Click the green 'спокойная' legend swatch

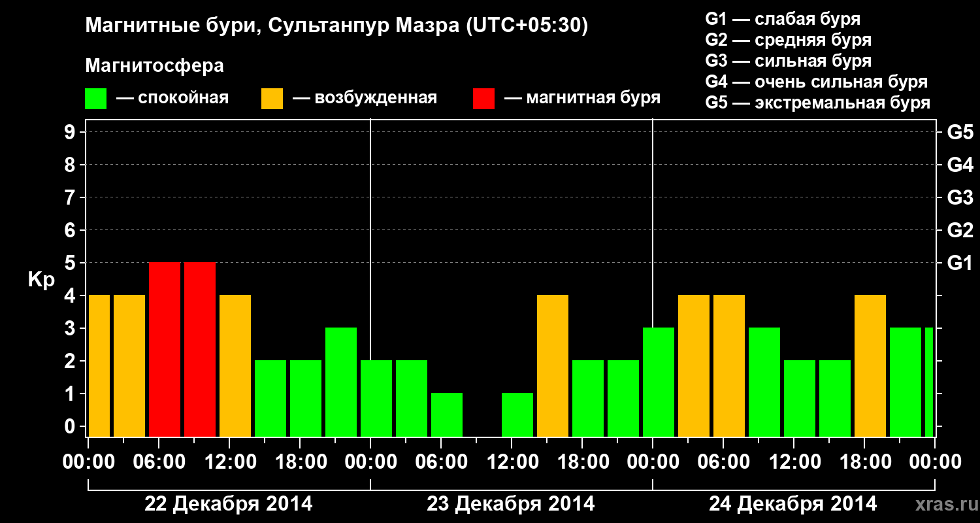pyautogui.click(x=96, y=99)
